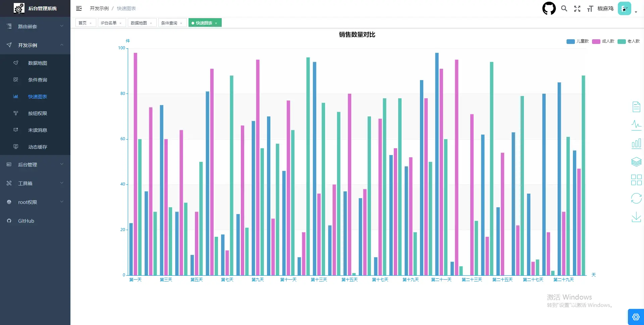Screen dimensions: 644x325
Task: Expand the 后台管理 sidebar menu
Action: tap(35, 164)
